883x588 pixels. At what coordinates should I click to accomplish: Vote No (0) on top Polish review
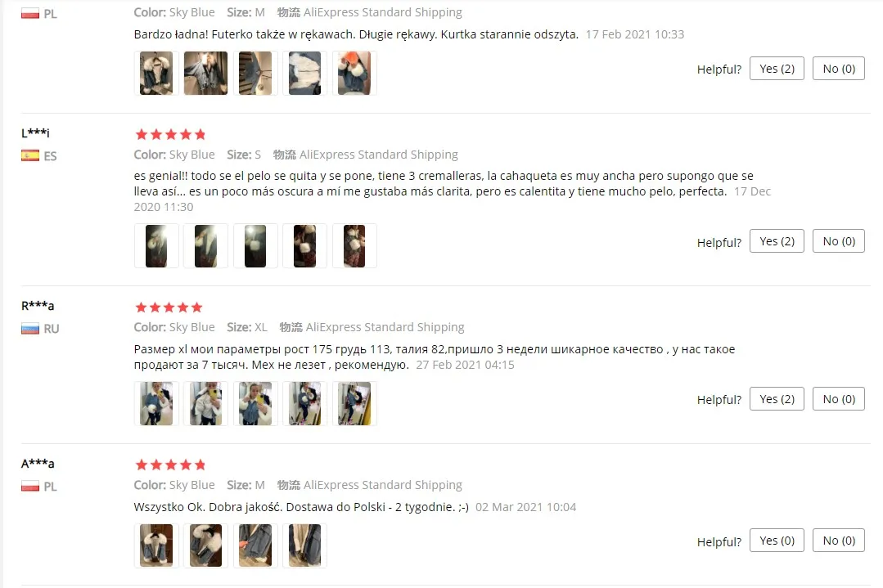tap(839, 69)
